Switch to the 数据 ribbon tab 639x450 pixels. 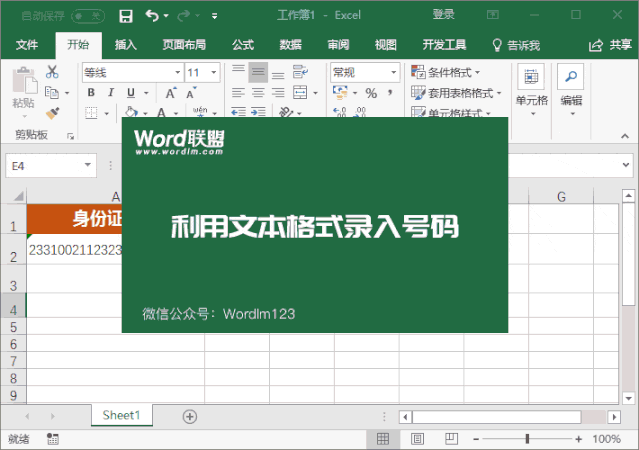pyautogui.click(x=290, y=44)
